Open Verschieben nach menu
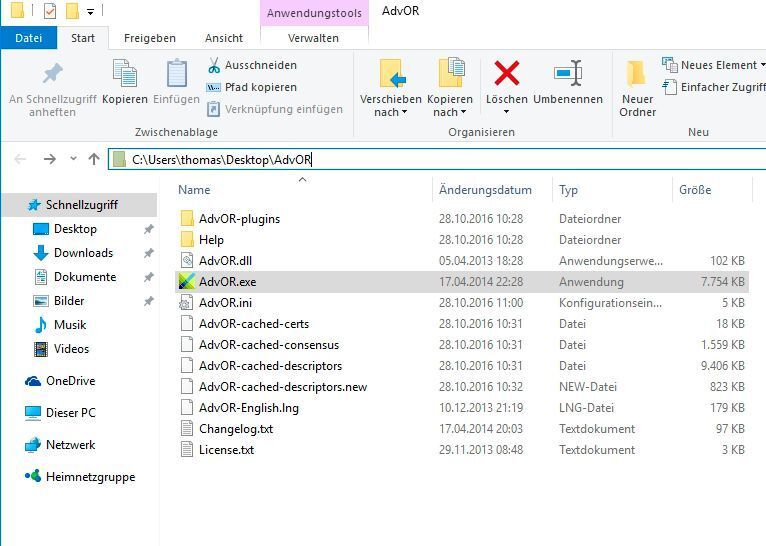Viewport: 766px width, 546px height. (390, 88)
